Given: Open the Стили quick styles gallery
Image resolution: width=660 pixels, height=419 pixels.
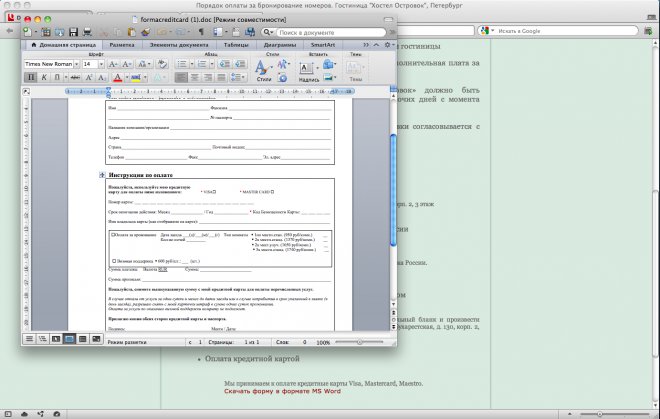Looking at the screenshot, I should point(263,70).
